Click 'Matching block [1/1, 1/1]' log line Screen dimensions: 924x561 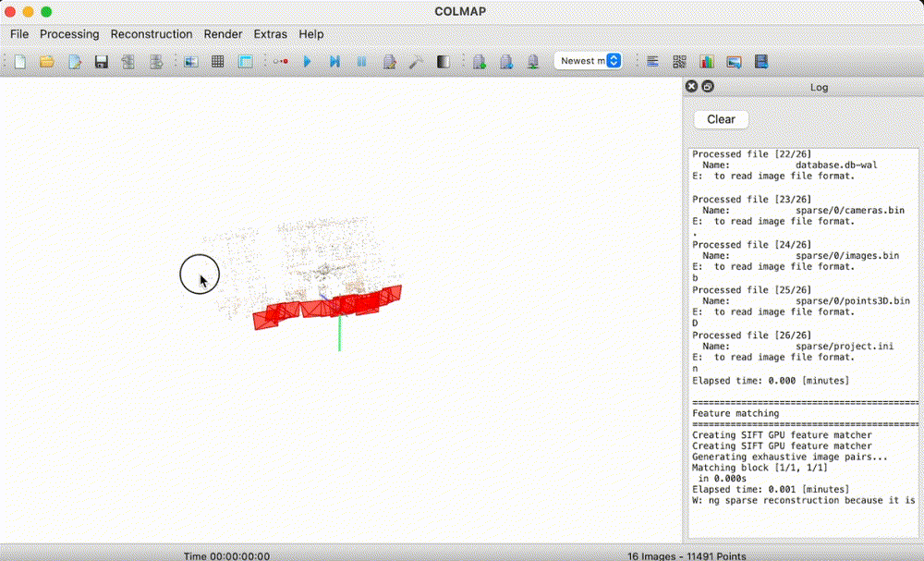pos(760,468)
